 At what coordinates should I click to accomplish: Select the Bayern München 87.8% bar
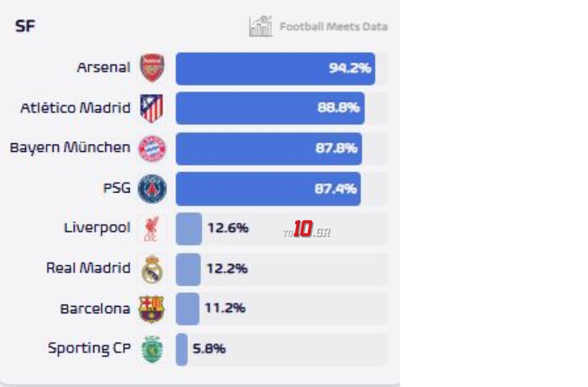(268, 149)
